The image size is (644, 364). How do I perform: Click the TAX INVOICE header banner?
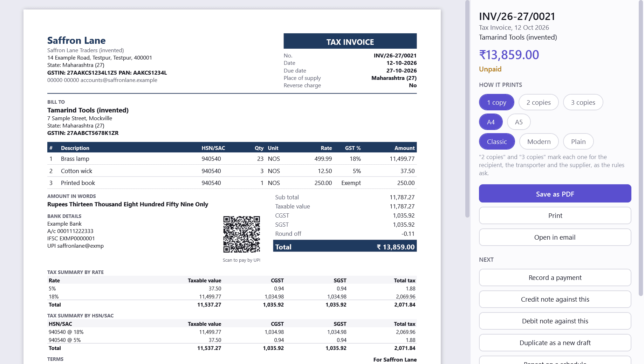point(350,41)
